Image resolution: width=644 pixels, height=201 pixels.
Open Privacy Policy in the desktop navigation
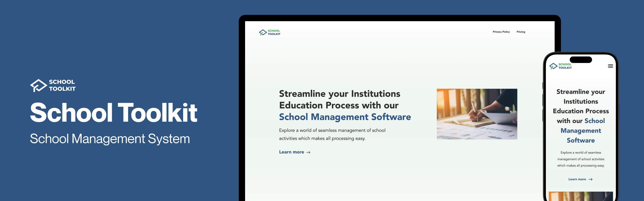[x=501, y=32]
